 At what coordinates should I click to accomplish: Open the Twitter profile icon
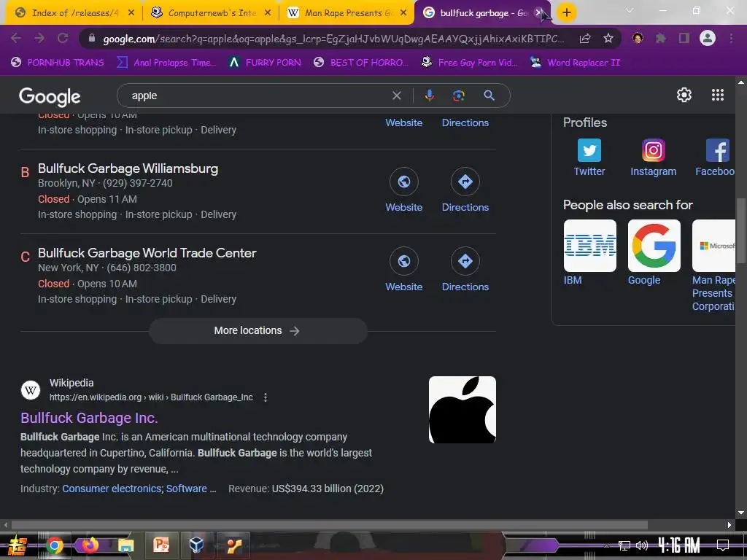click(589, 150)
